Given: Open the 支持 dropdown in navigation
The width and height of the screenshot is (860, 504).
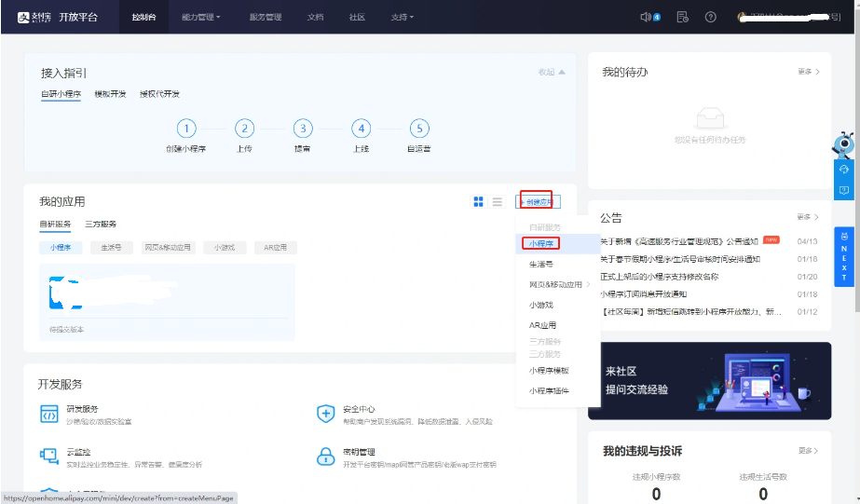Looking at the screenshot, I should 403,17.
